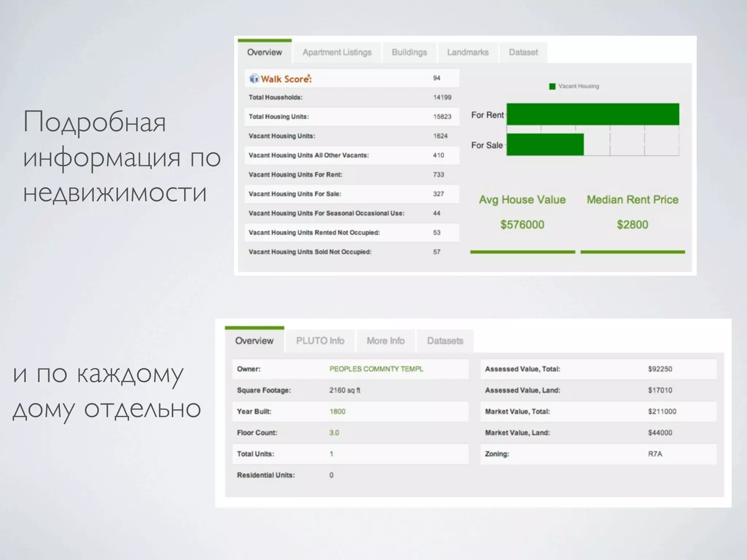Click the assessed total value $92250
This screenshot has height=560, width=747.
(660, 369)
